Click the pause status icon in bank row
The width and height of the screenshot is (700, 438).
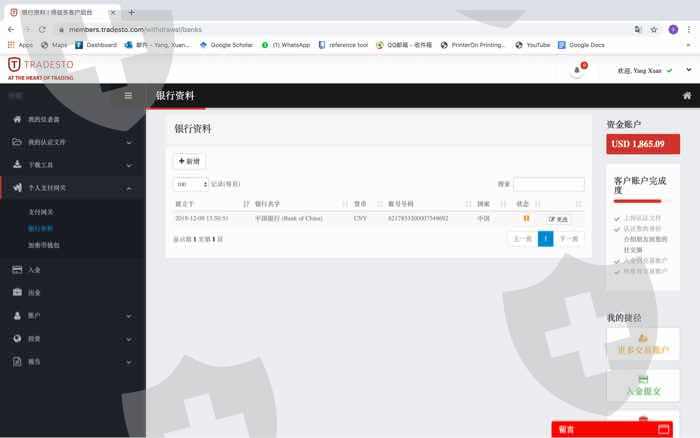(x=526, y=218)
